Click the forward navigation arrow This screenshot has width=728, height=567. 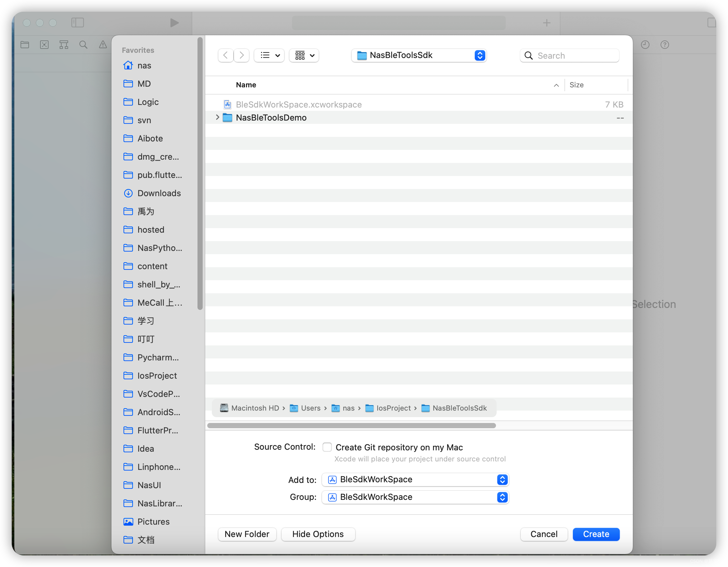pyautogui.click(x=242, y=55)
